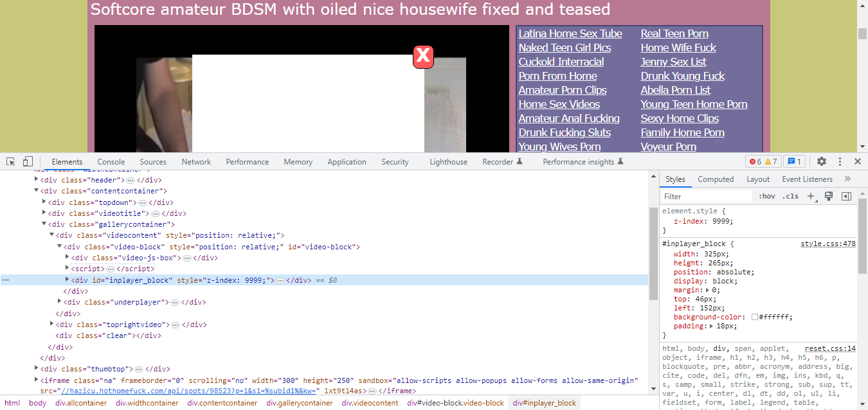
Task: Close the video ad with the red X
Action: coord(423,57)
